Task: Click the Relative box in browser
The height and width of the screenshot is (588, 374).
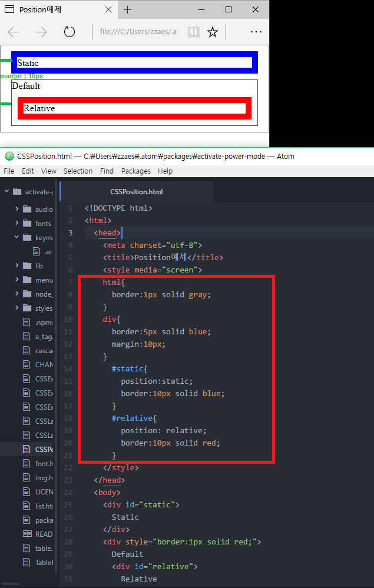Action: (x=134, y=108)
